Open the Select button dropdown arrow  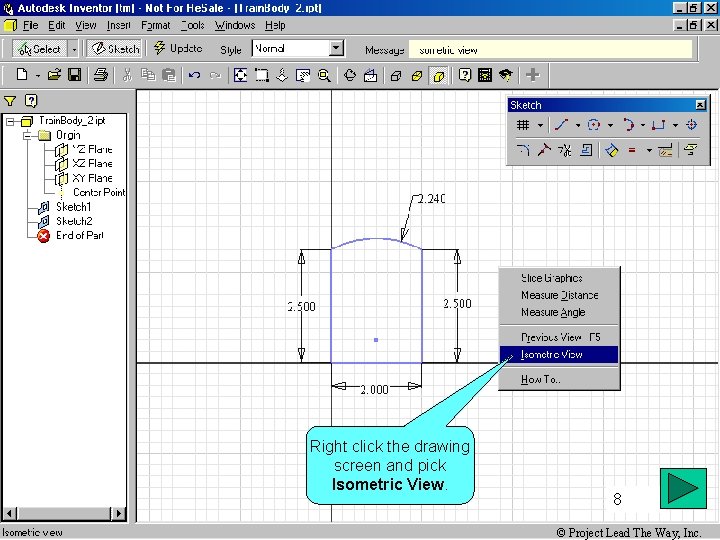click(73, 49)
